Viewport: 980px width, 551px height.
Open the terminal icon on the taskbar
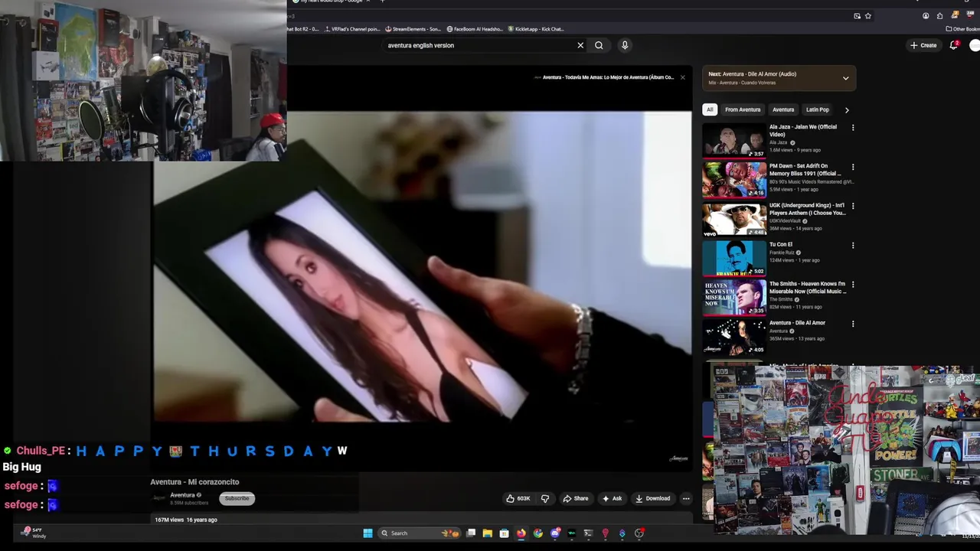[588, 533]
